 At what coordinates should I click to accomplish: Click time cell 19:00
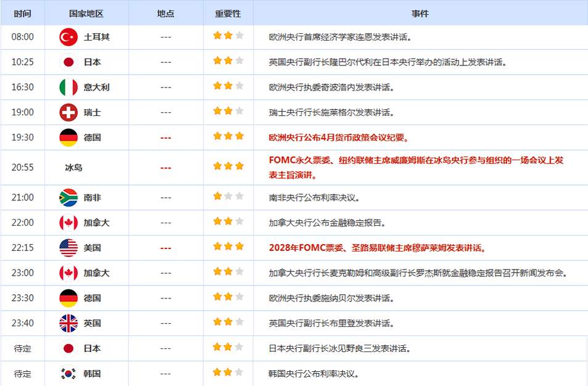pos(22,112)
